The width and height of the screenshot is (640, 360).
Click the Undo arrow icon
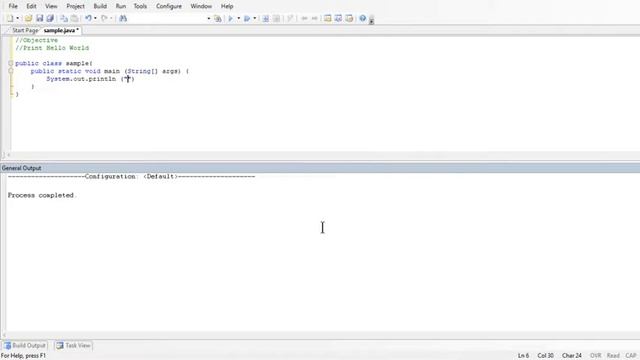pos(88,18)
